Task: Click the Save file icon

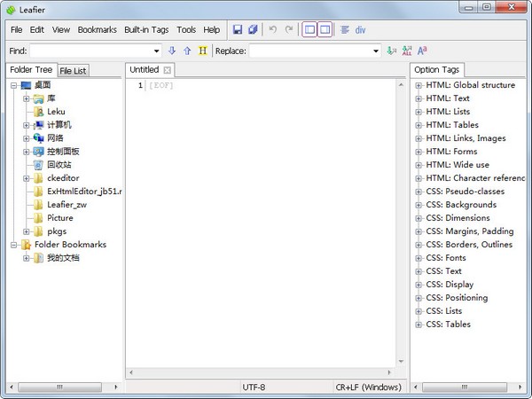Action: coord(238,30)
